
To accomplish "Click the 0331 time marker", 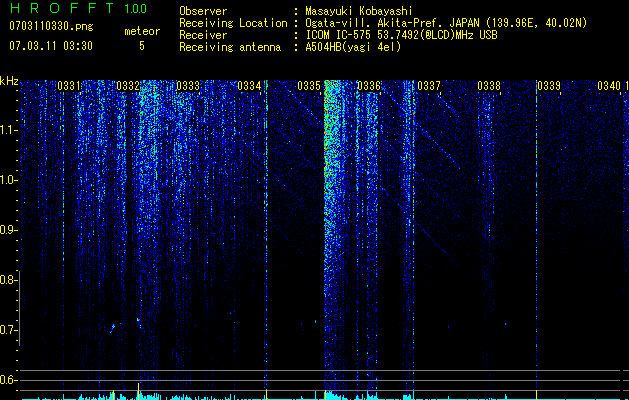I will pyautogui.click(x=69, y=86).
